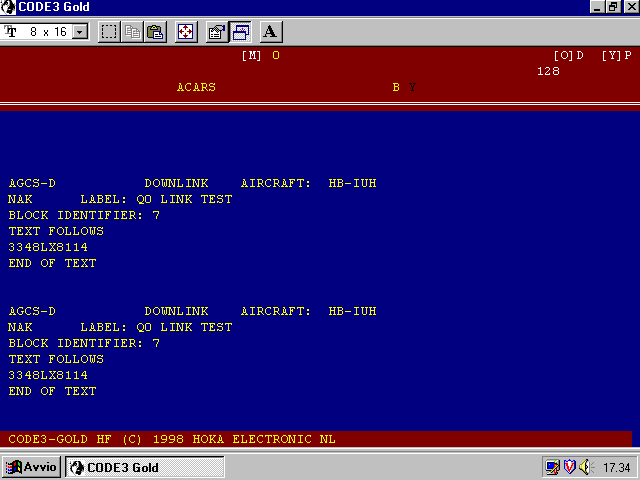This screenshot has width=640, height=480.
Task: Click the ACARS mode label in header
Action: click(x=196, y=87)
